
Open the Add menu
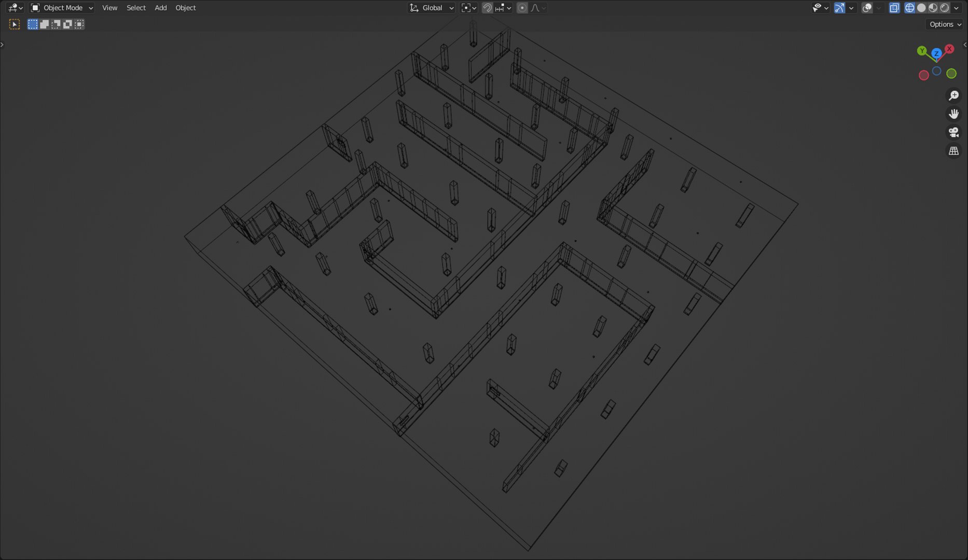[161, 8]
